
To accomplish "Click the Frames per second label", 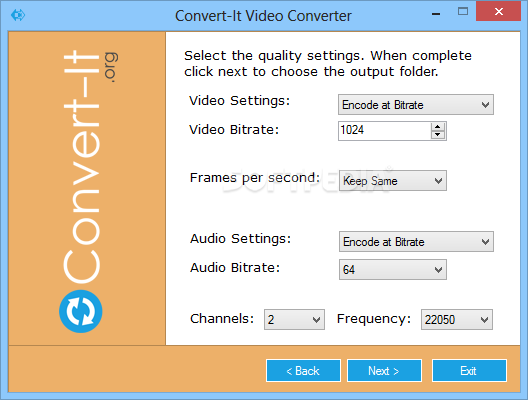I will click(x=255, y=178).
